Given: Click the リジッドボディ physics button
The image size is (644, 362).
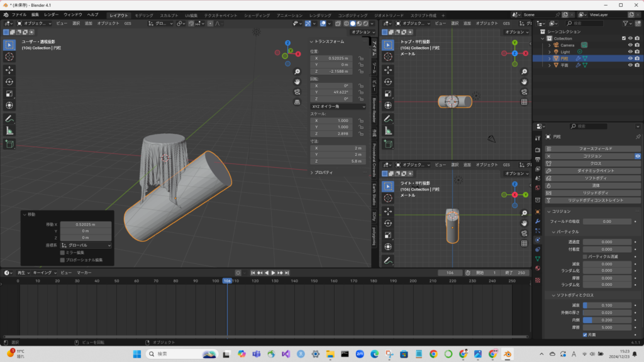Looking at the screenshot, I should tap(595, 193).
